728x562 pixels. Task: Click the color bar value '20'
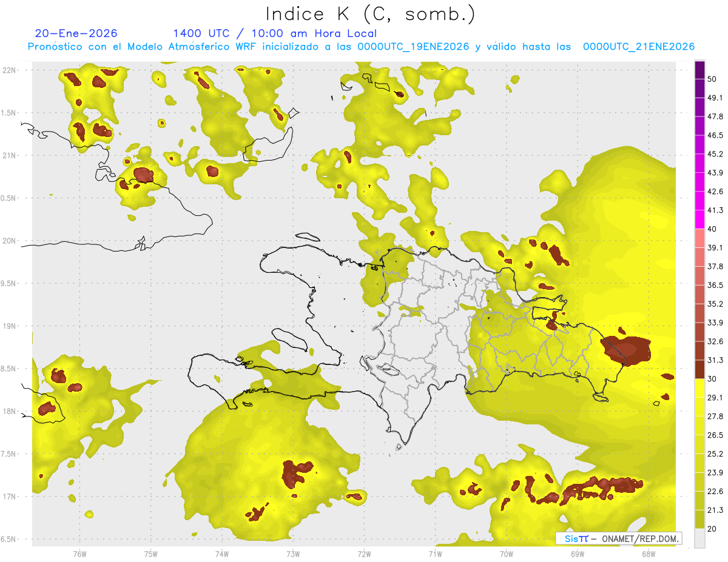point(712,529)
